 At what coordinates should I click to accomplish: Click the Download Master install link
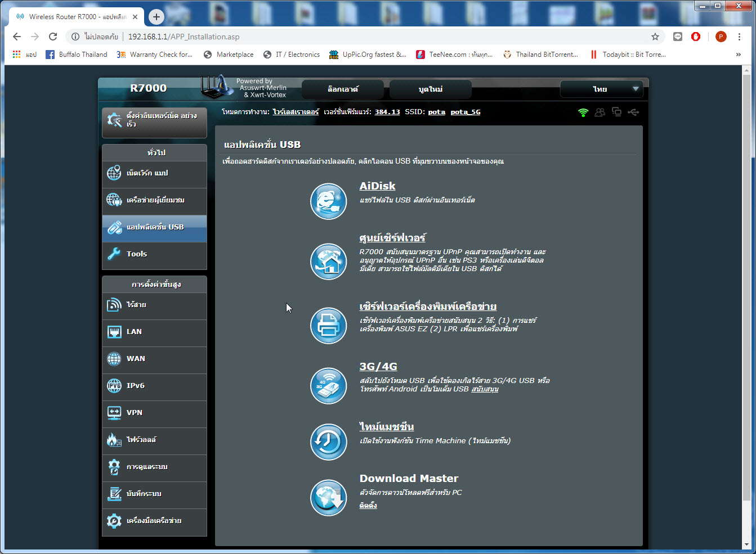coord(368,506)
